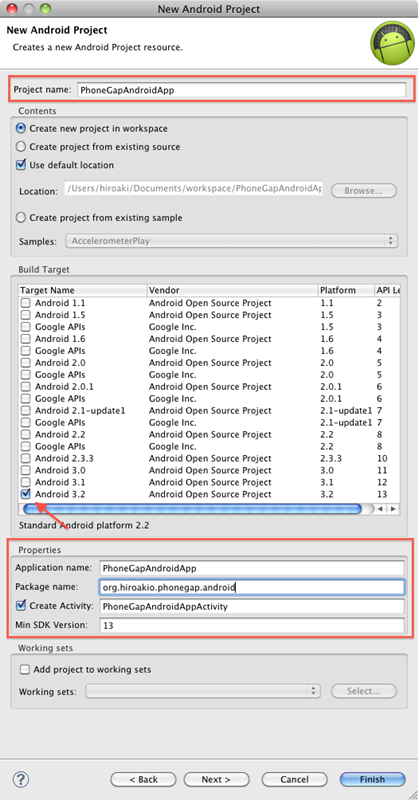Click the Browse button

pyautogui.click(x=364, y=191)
